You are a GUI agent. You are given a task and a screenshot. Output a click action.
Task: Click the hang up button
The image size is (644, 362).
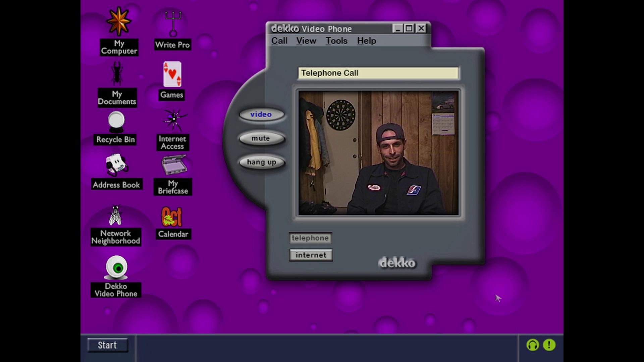pyautogui.click(x=262, y=162)
